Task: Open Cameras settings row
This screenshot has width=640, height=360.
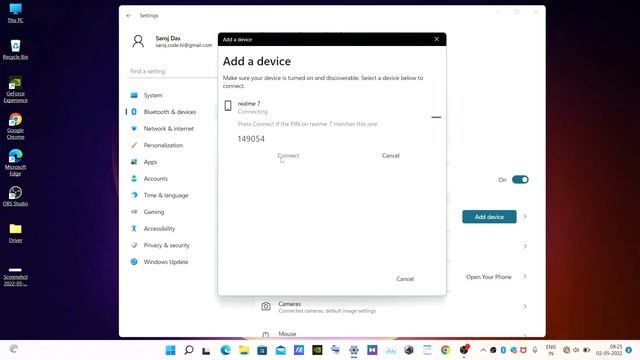Action: [x=393, y=307]
